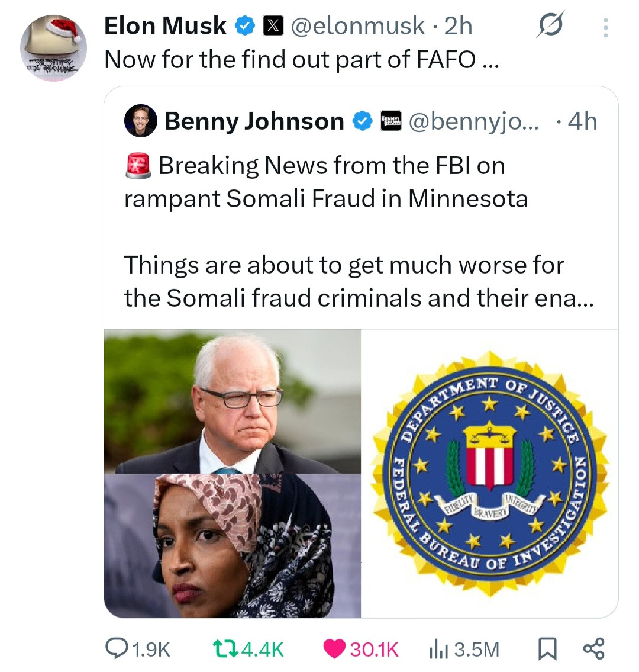
Task: Click the Benny Show affiliation badge
Action: click(x=390, y=121)
